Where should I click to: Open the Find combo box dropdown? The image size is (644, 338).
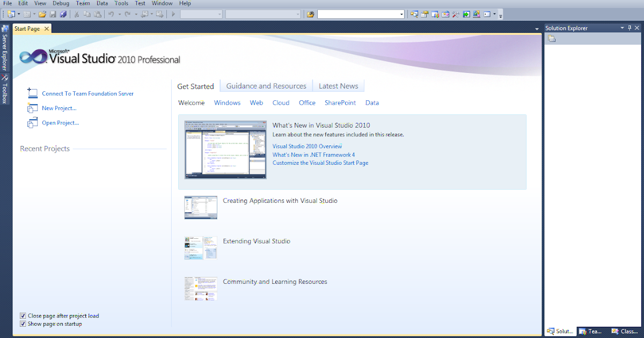point(401,14)
